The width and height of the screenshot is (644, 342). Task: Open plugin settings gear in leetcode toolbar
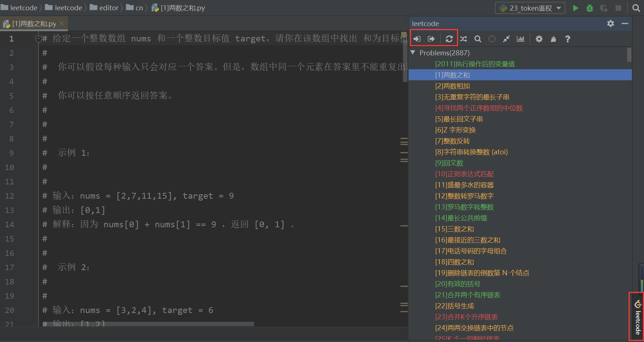539,39
